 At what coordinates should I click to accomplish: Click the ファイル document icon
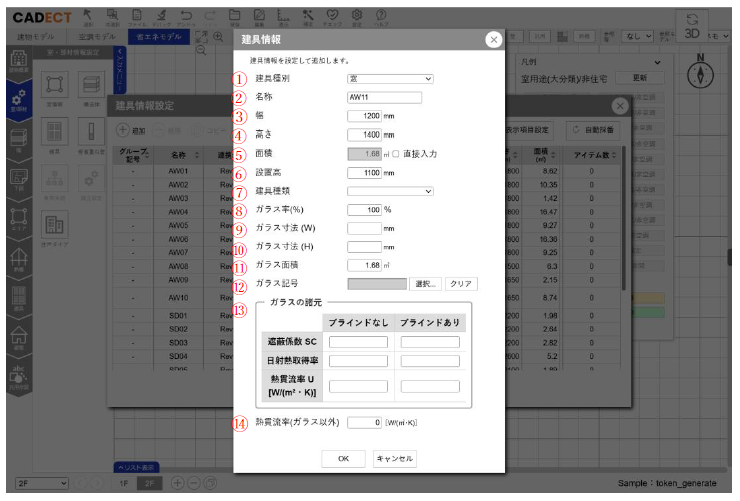[136, 14]
